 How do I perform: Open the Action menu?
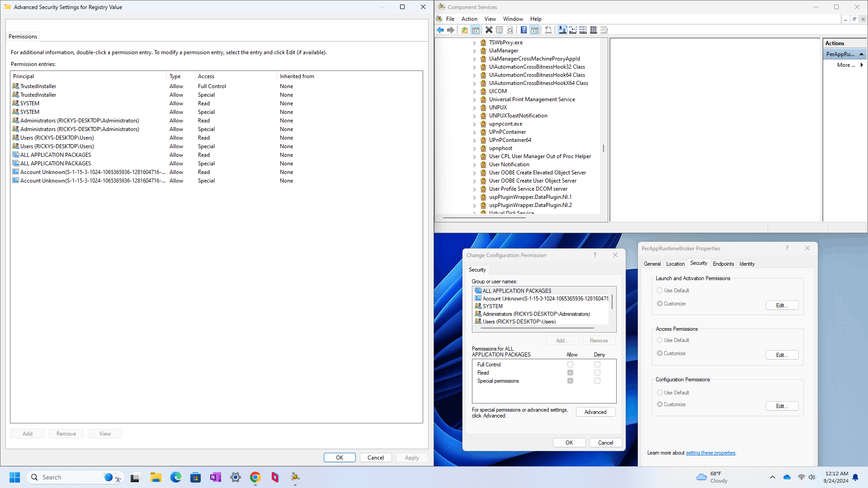(x=469, y=19)
